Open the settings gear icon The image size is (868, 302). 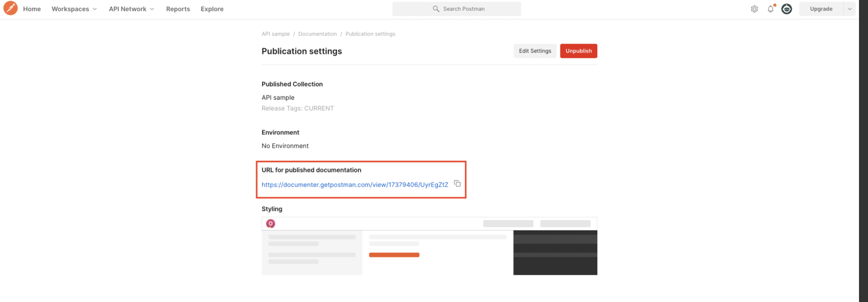point(754,9)
